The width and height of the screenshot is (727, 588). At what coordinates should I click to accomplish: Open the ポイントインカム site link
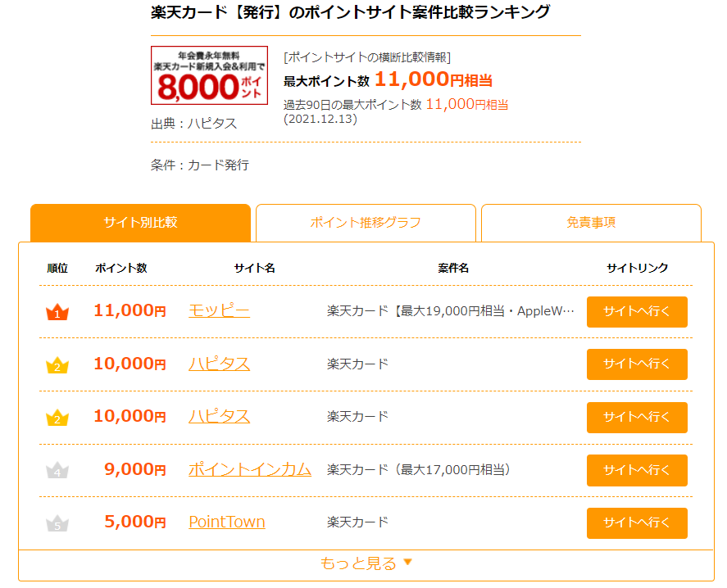[x=249, y=469]
